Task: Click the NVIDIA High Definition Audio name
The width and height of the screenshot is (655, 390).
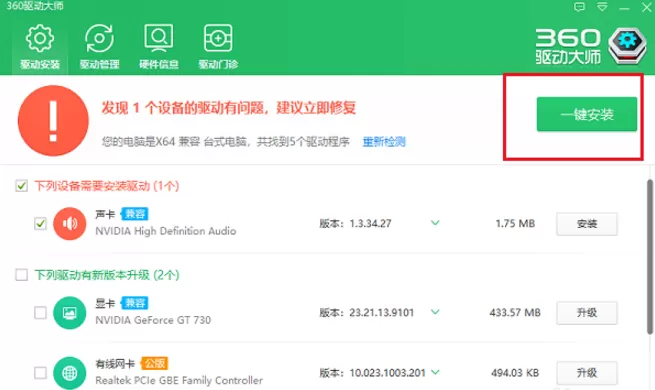Action: pos(165,231)
